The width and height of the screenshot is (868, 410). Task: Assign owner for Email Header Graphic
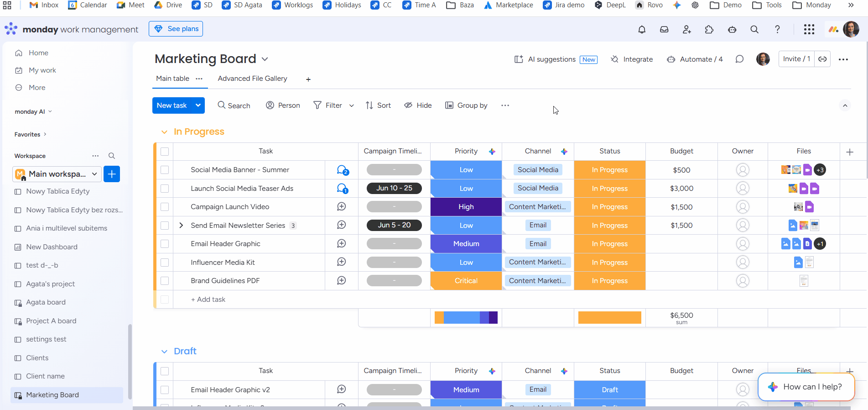pos(743,244)
